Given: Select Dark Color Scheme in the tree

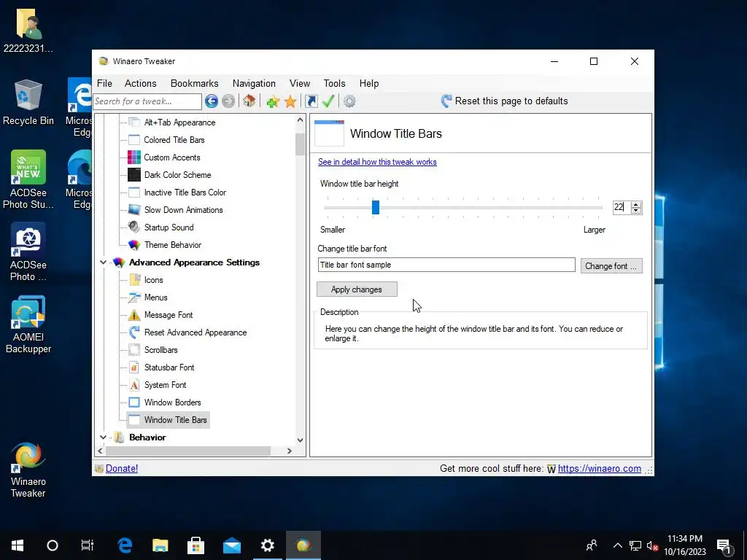Looking at the screenshot, I should coord(177,175).
